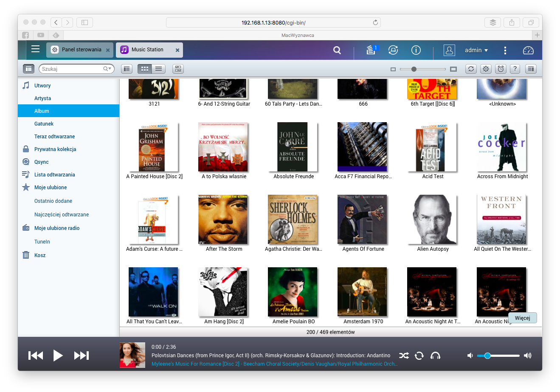Click the QTS search magnifier icon
The width and height of the screenshot is (560, 392).
point(337,50)
